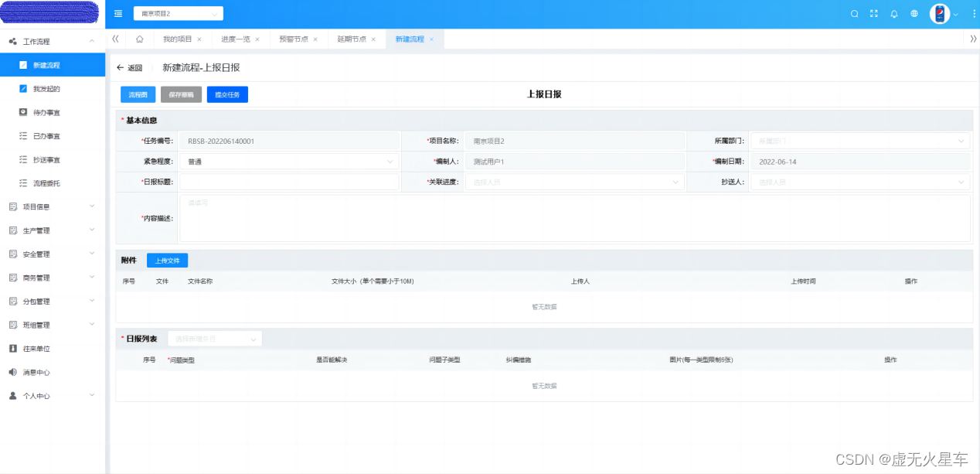
Task: Close the 新建流程 tab
Action: 431,39
